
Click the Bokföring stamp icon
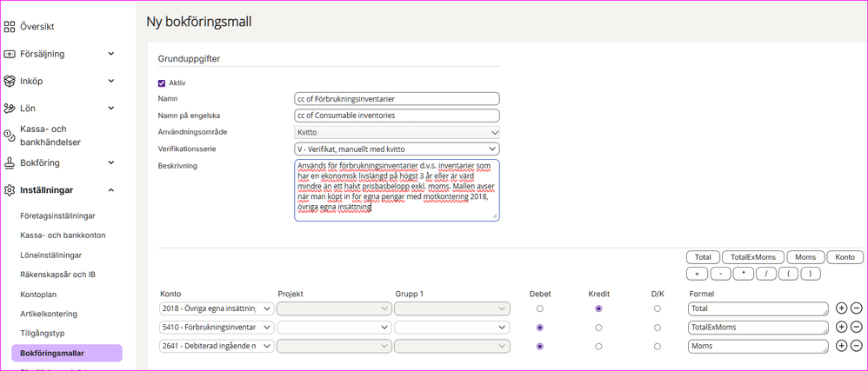click(10, 162)
